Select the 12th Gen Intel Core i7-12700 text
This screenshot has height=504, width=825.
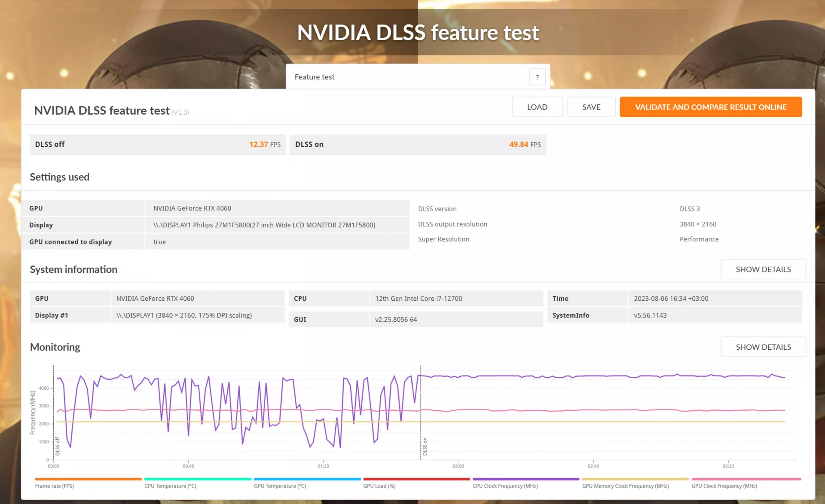pos(419,299)
